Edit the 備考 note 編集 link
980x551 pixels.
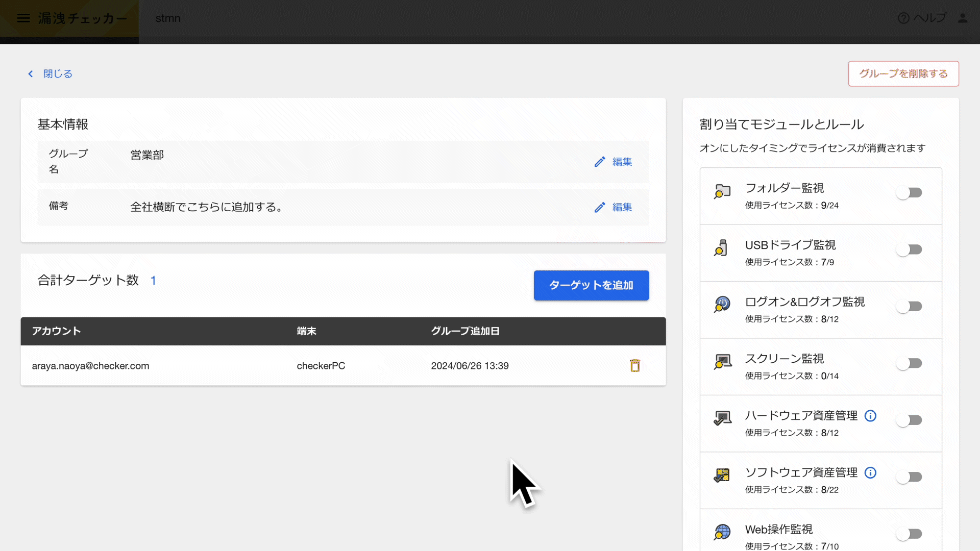click(x=622, y=207)
